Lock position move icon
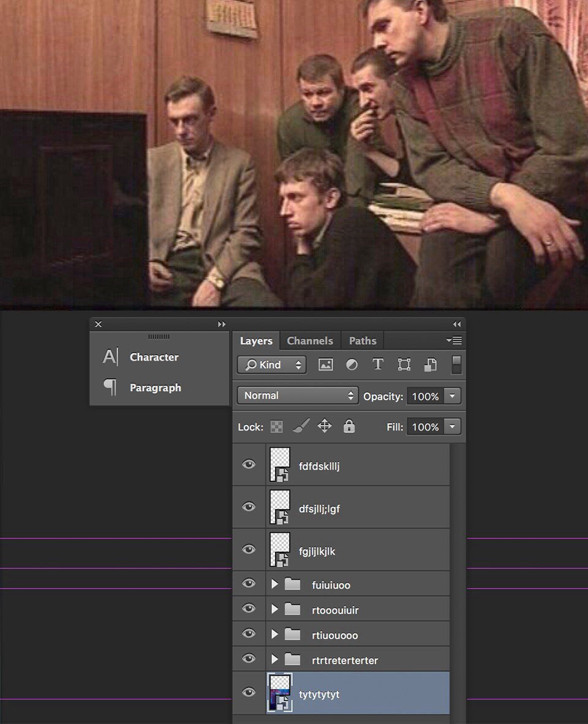The height and width of the screenshot is (724, 588). 325,426
